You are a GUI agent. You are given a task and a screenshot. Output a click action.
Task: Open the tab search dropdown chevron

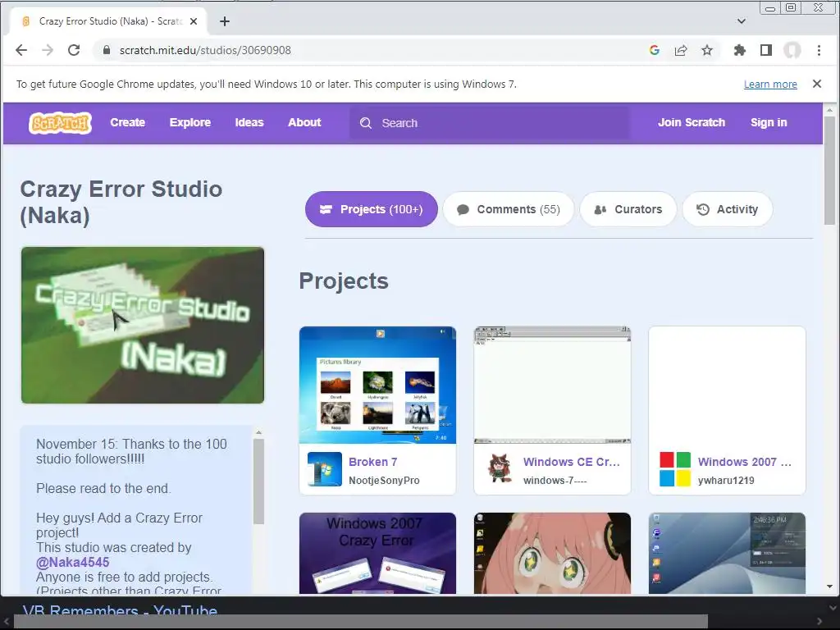click(x=742, y=21)
